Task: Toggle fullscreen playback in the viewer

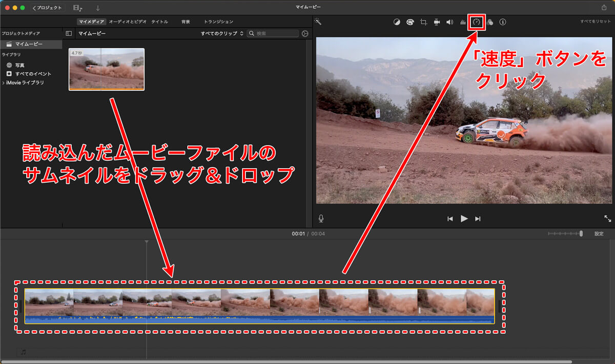Action: coord(607,219)
